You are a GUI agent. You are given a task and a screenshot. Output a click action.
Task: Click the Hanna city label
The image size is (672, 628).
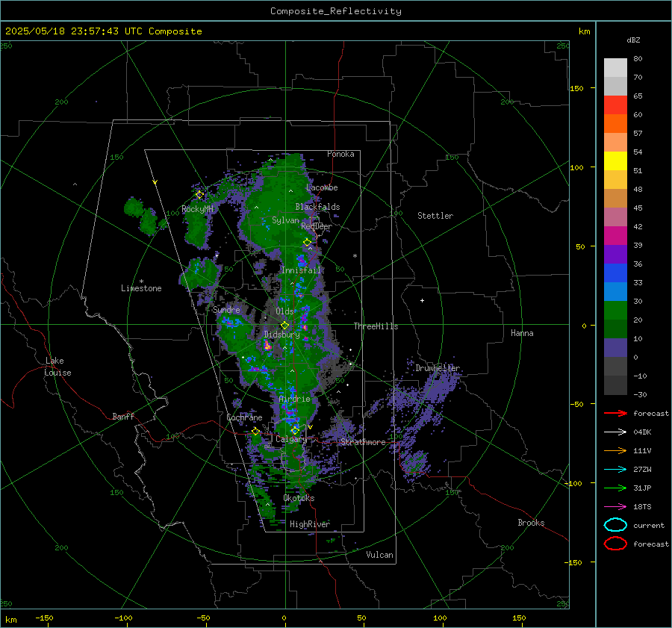(522, 333)
